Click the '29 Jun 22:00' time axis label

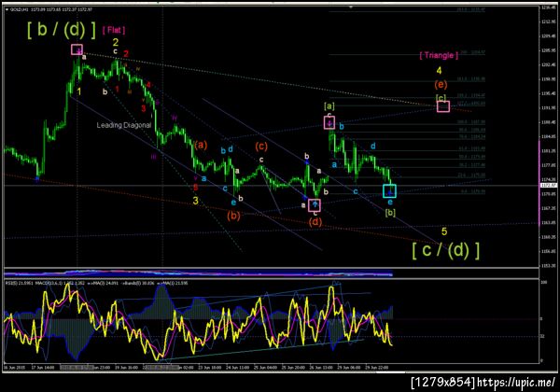[x=377, y=368]
